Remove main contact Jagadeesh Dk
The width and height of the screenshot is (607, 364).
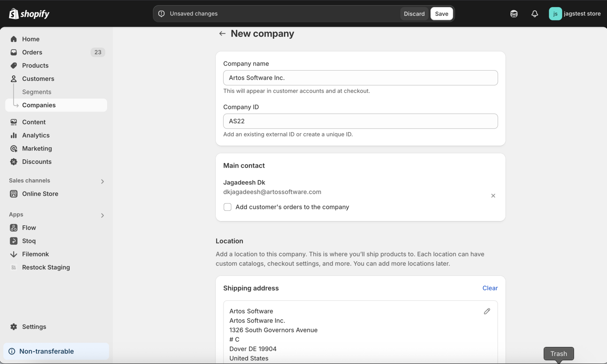pyautogui.click(x=493, y=196)
